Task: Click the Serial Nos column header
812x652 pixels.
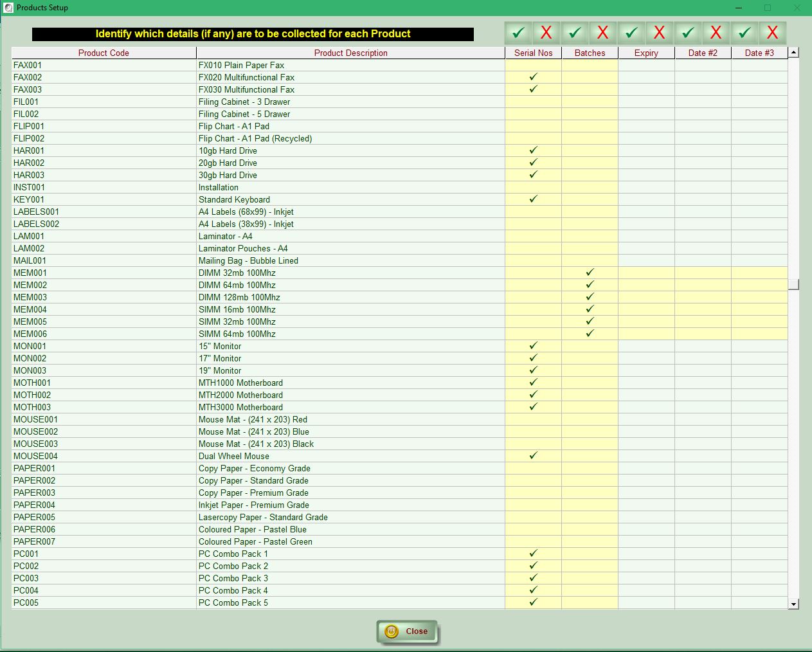Action: coord(534,53)
